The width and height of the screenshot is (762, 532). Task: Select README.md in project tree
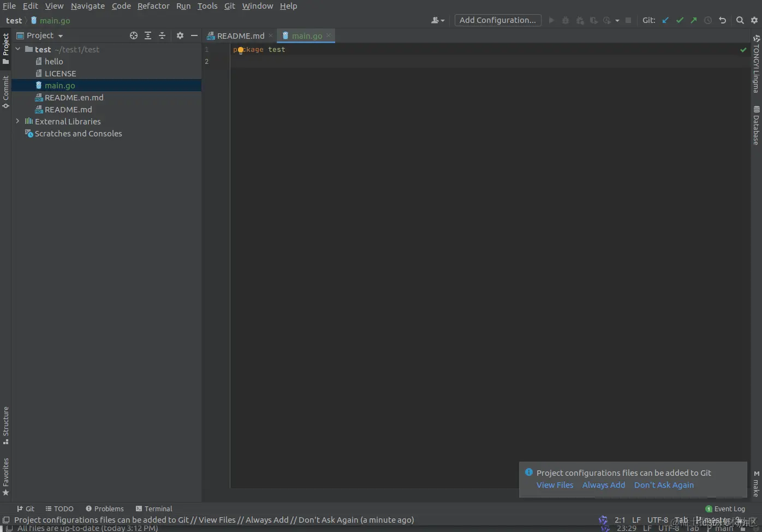pos(68,110)
